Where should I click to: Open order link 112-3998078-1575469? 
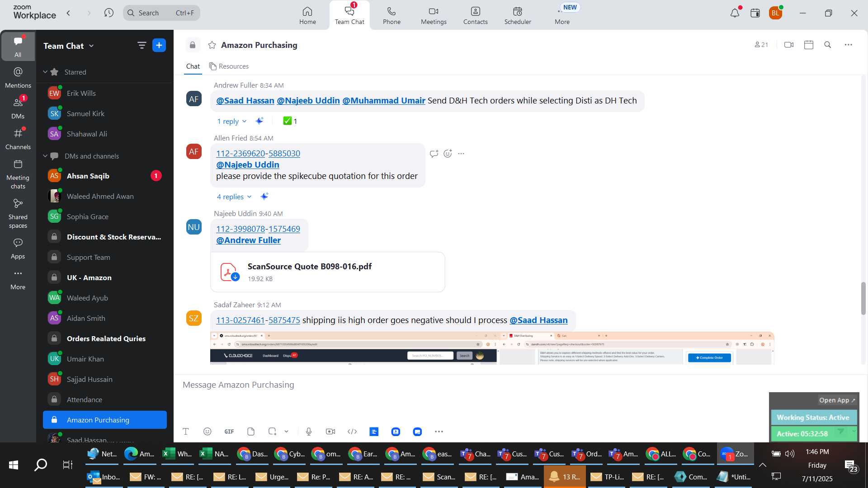point(258,229)
